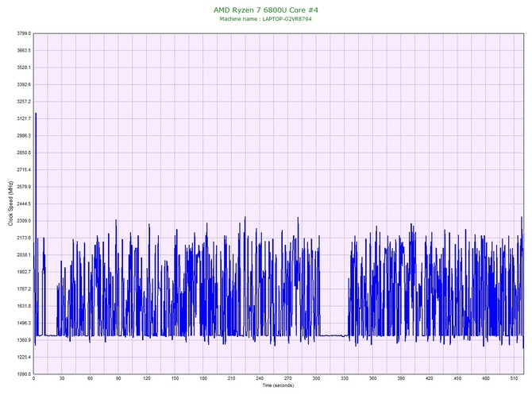Screen dimensions: 532x399
Task: Click the 510 seconds x-axis tick label
Action: click(x=514, y=378)
